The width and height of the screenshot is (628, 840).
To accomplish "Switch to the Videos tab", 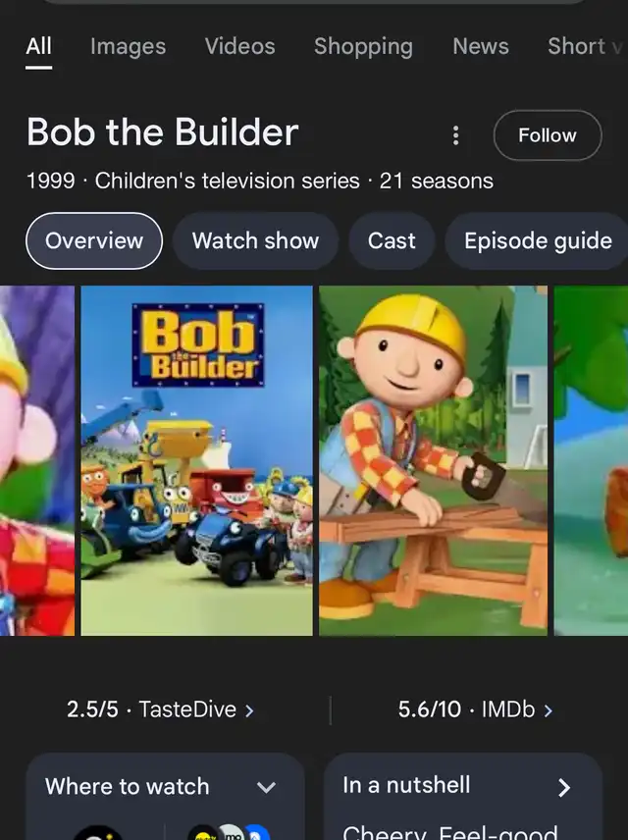I will (240, 46).
